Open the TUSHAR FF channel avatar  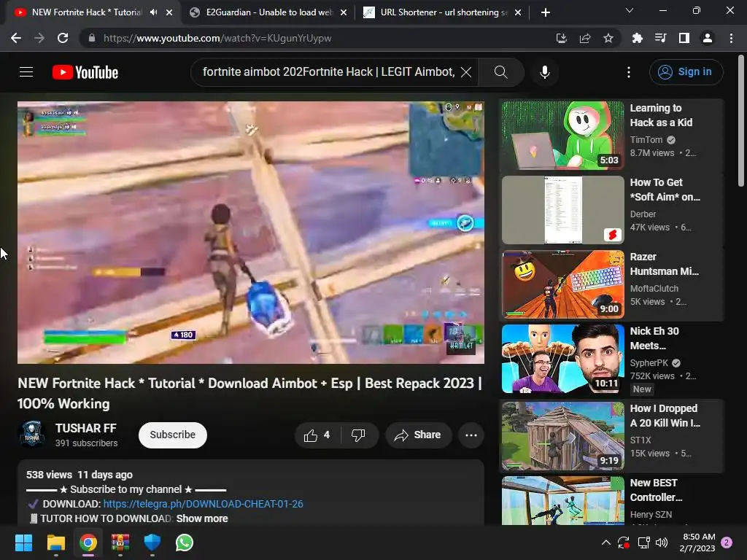click(32, 434)
